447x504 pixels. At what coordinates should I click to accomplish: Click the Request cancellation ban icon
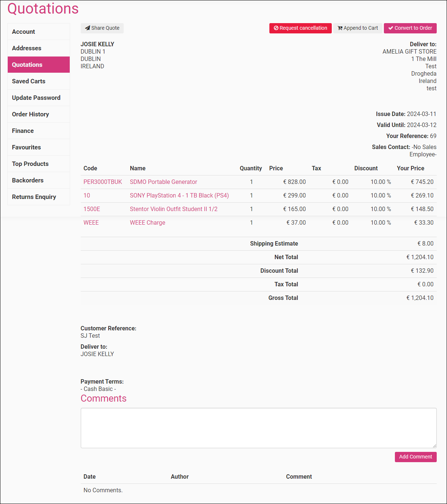pos(276,28)
